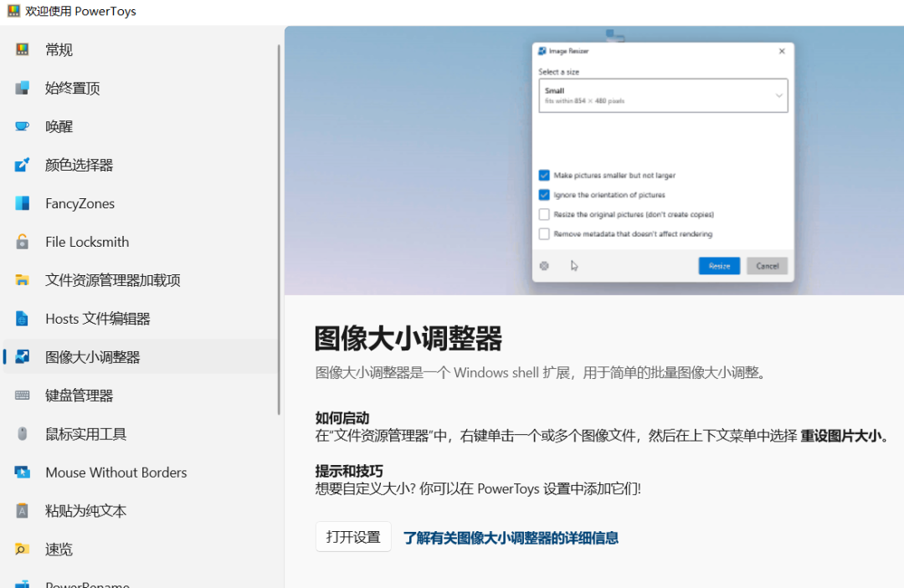Select 速览 in the sidebar
Image resolution: width=904 pixels, height=588 pixels.
[59, 550]
